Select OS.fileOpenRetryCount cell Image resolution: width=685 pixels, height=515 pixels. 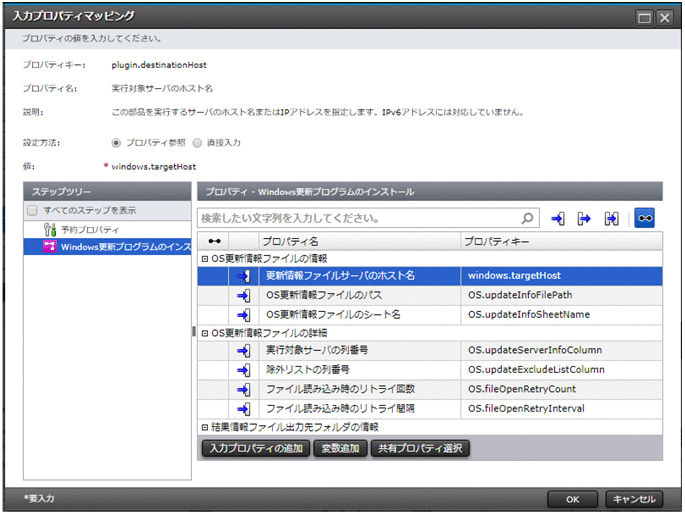tap(561, 389)
